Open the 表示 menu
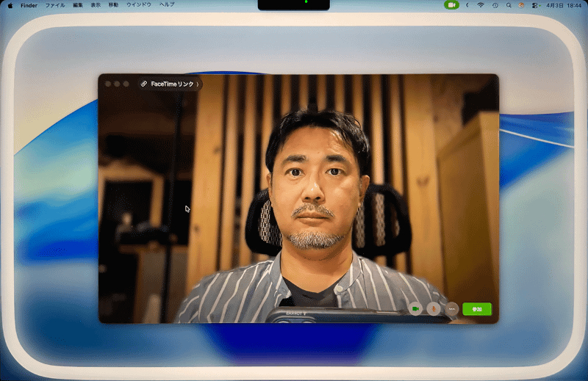 [x=96, y=5]
